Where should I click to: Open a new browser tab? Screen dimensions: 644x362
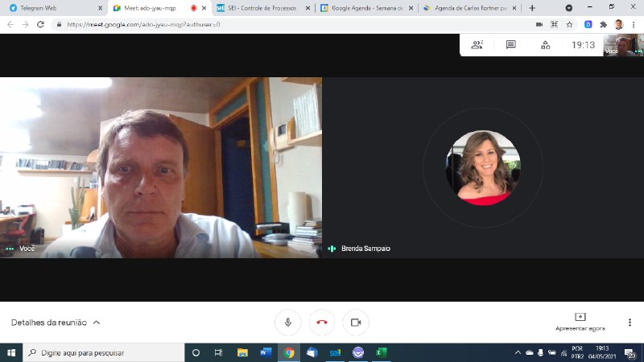coord(532,8)
